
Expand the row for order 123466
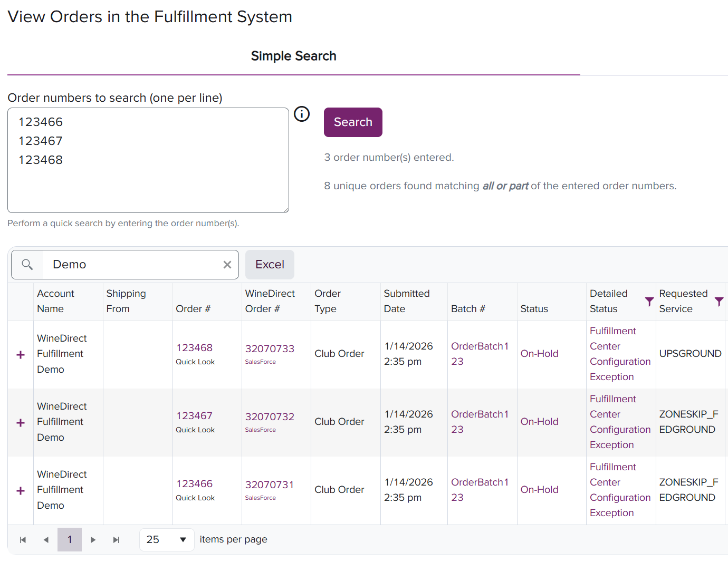coord(21,491)
